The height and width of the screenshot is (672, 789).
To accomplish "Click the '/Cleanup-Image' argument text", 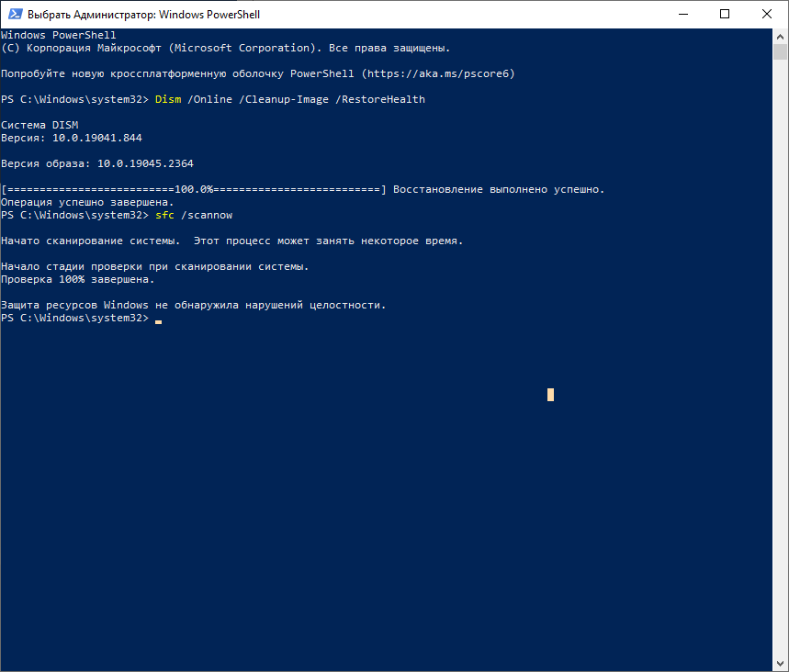I will click(x=284, y=99).
